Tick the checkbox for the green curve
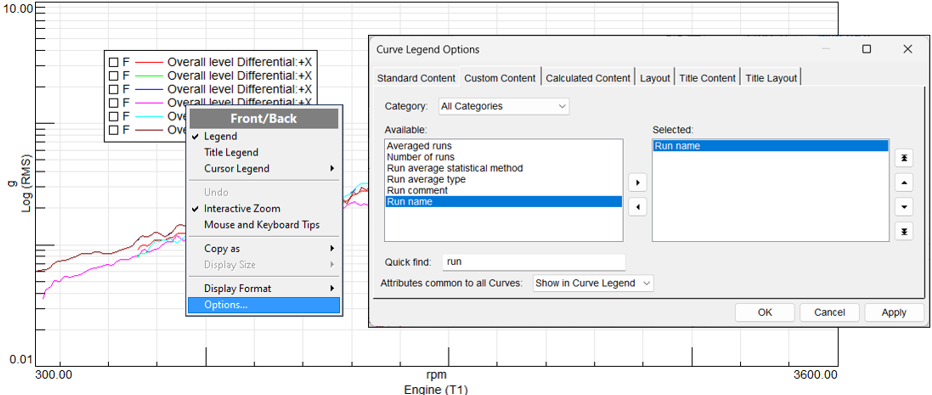The image size is (932, 395). [x=113, y=75]
